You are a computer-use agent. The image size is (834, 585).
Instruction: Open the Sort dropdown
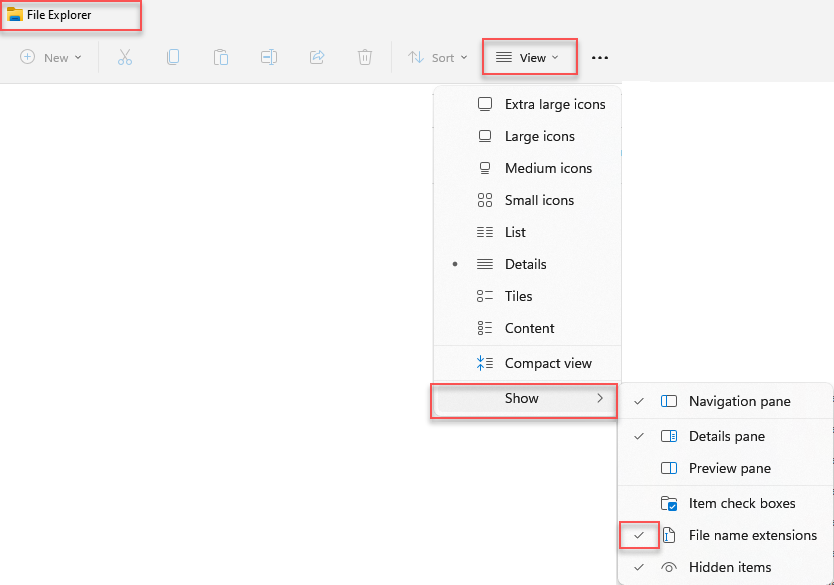[437, 57]
